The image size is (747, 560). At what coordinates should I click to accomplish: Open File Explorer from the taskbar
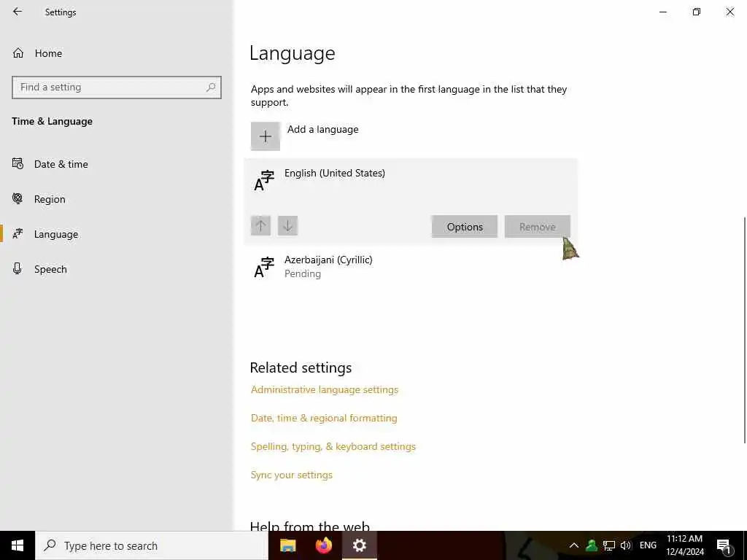[x=287, y=545]
